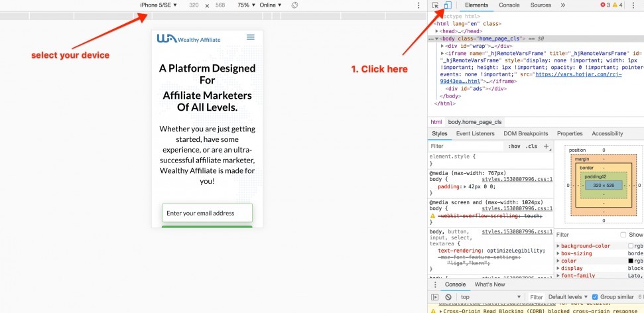The width and height of the screenshot is (644, 313).
Task: Focus the console Filter field
Action: 536,297
